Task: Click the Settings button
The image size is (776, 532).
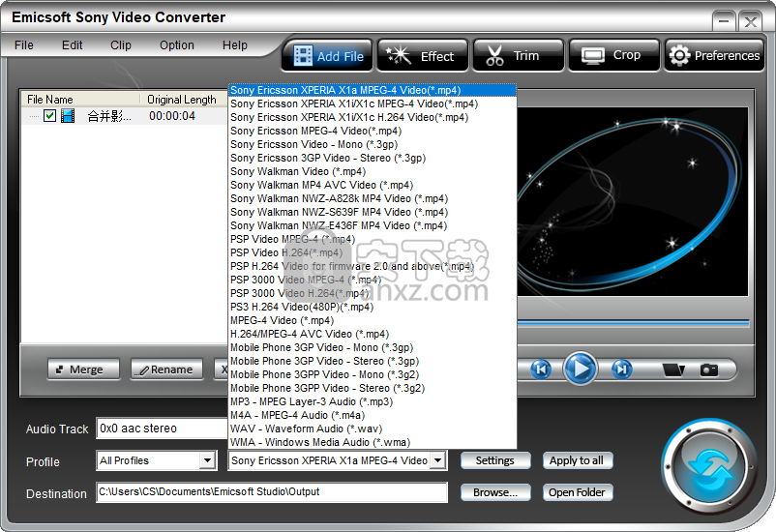Action: pos(495,460)
